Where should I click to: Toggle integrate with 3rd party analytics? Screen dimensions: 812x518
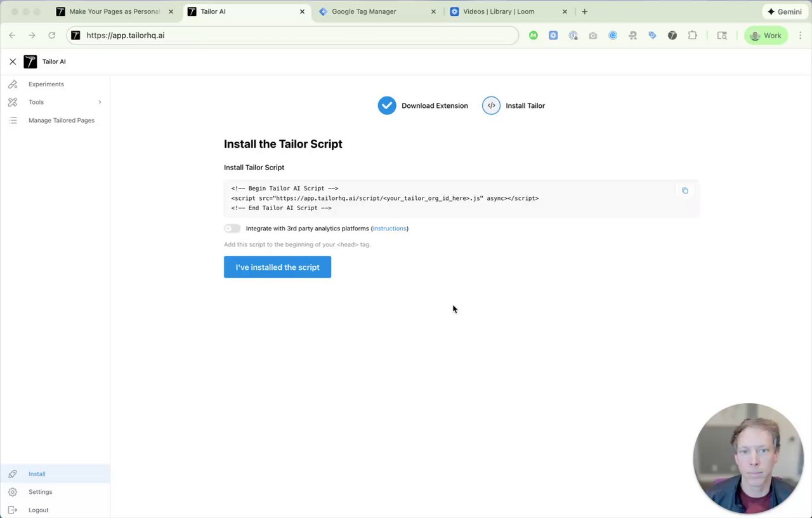232,229
